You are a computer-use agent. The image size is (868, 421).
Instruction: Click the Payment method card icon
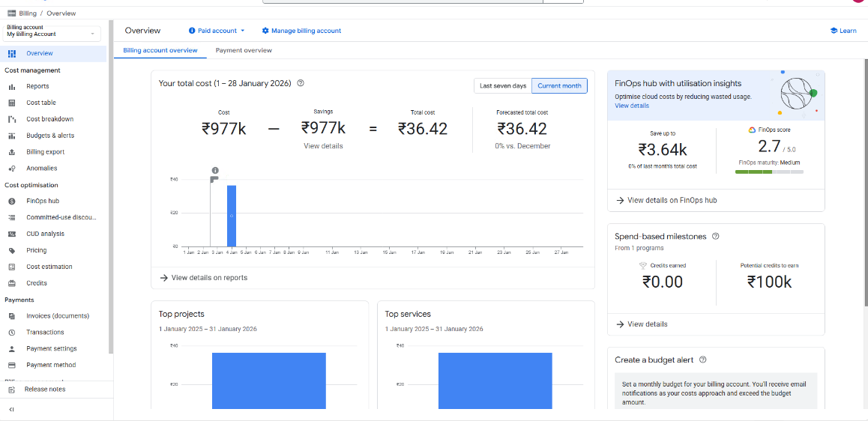click(x=12, y=365)
